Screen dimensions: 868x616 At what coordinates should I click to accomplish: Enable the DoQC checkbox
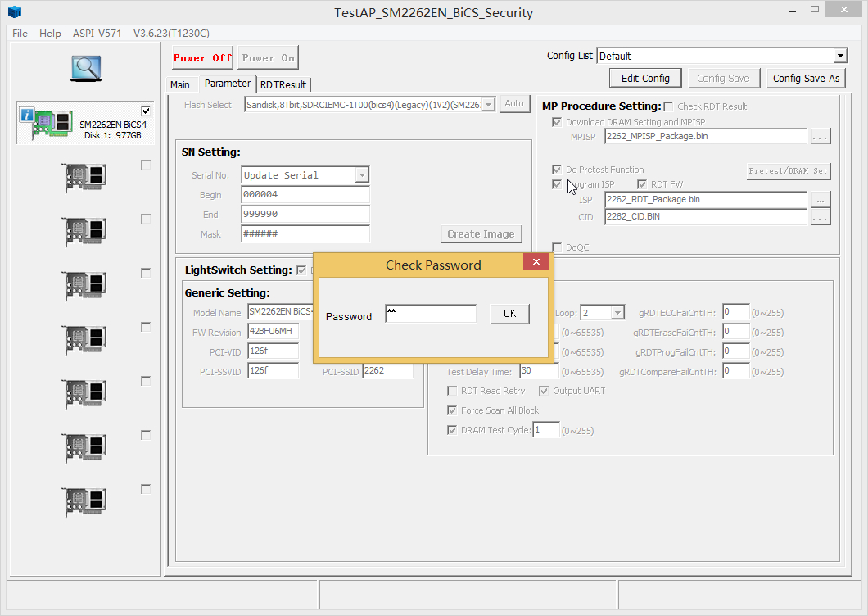click(558, 247)
